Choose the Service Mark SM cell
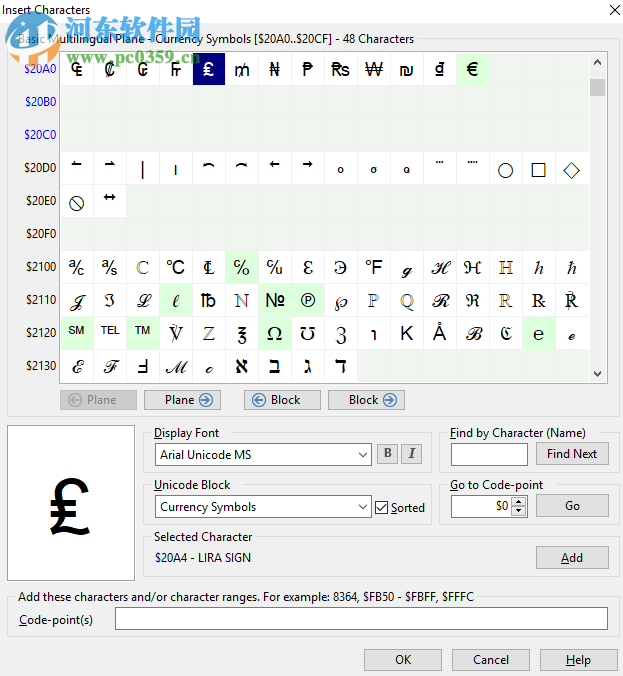623x676 pixels. coord(77,333)
